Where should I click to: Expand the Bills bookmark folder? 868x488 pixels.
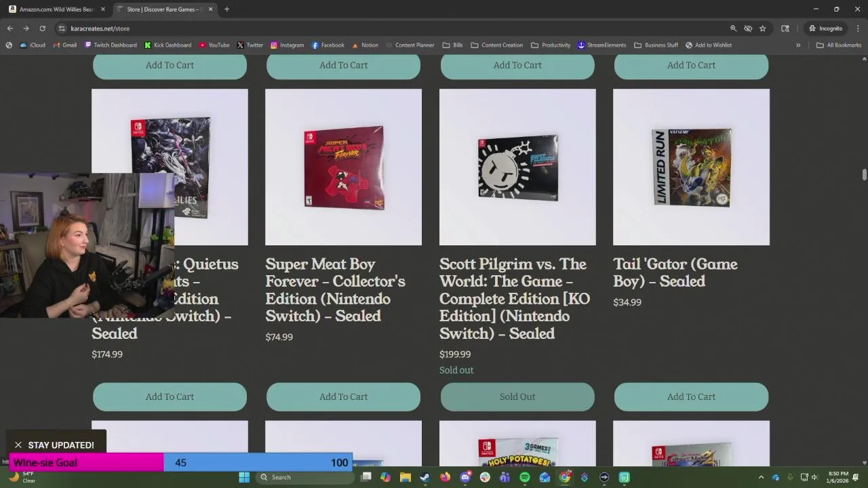452,45
